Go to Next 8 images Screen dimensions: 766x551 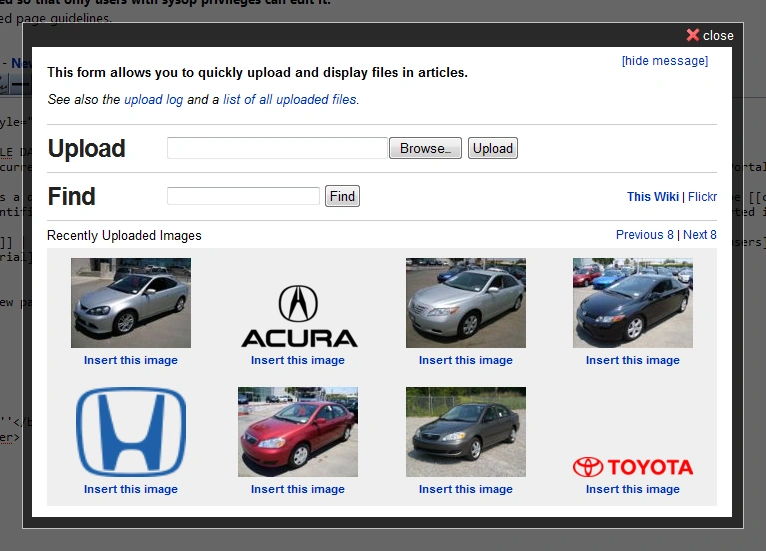700,234
